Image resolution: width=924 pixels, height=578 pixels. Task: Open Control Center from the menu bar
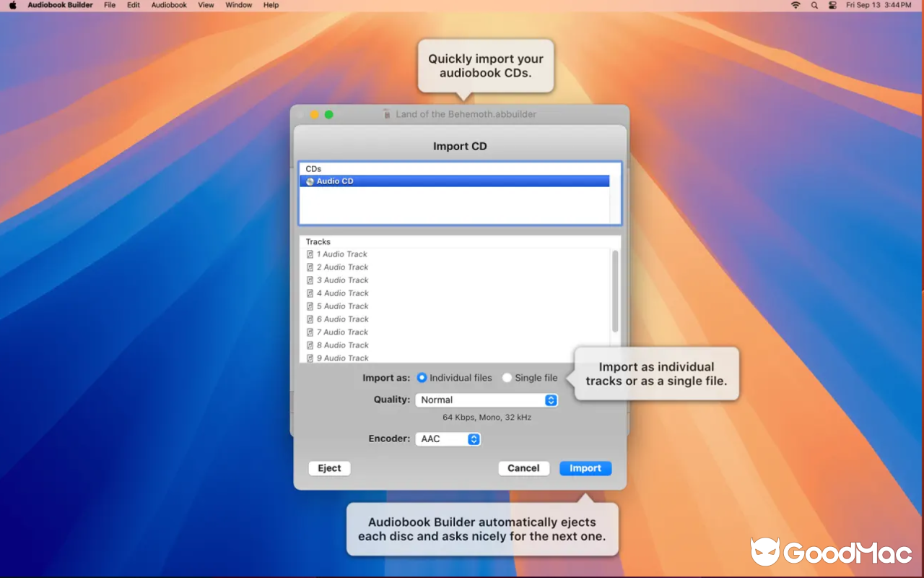point(832,5)
